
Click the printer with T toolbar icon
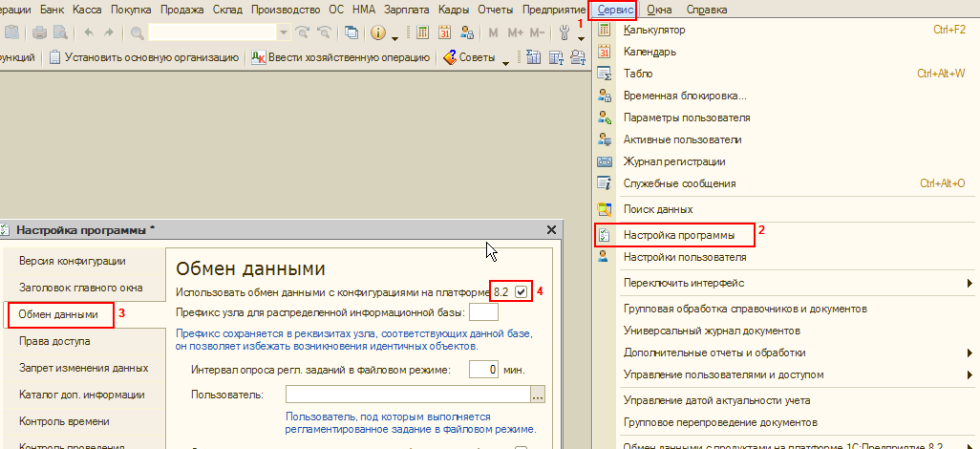coord(579,57)
